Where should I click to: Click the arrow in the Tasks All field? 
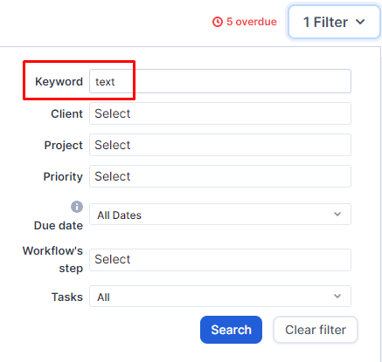pos(337,296)
